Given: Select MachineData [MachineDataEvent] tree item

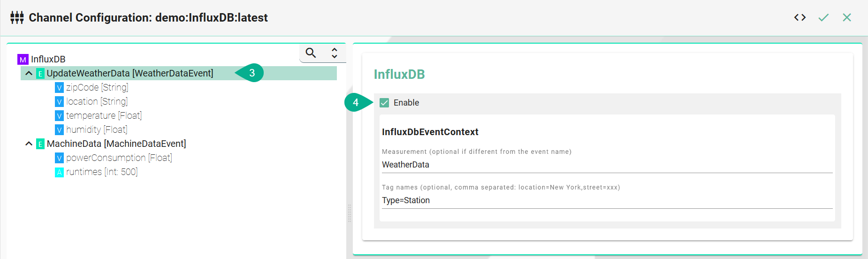Looking at the screenshot, I should click(116, 144).
